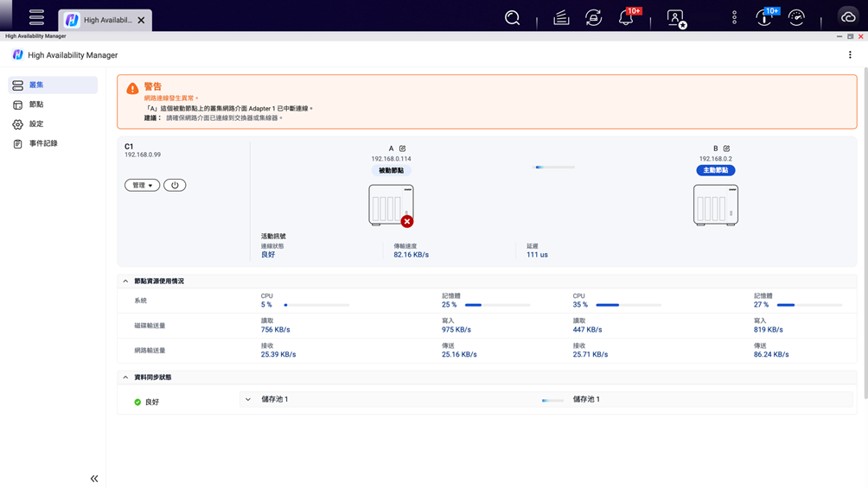Collapse the 節點資源使用情況 section

pos(125,281)
